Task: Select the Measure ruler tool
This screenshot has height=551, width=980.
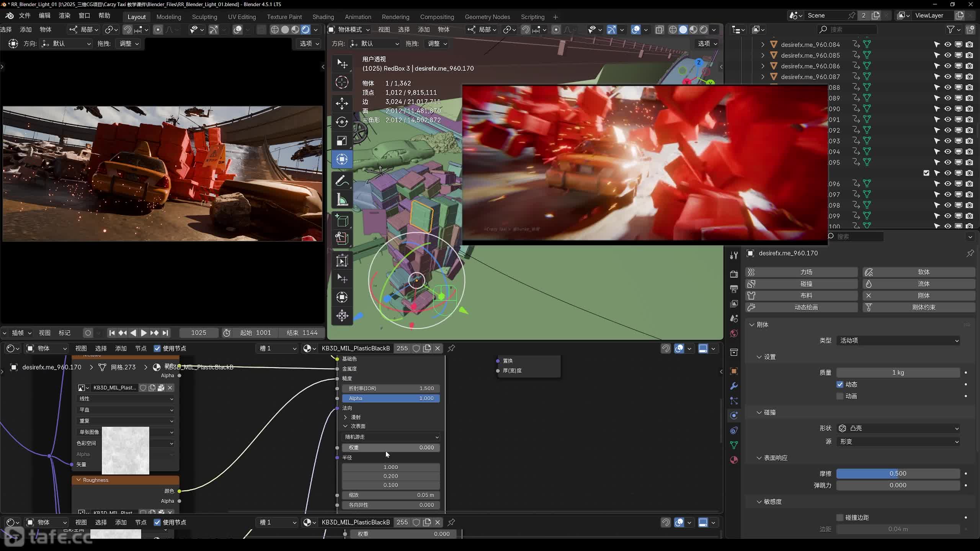Action: 342,200
